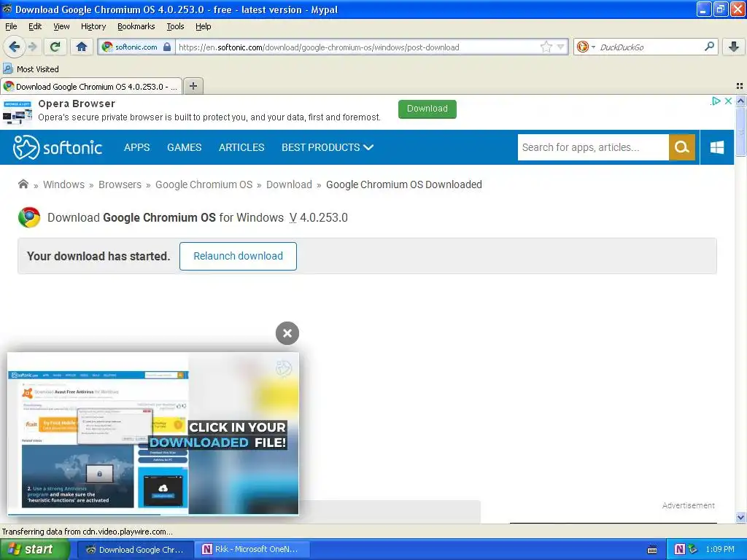Open the ARTICLES section
The width and height of the screenshot is (747, 560).
click(x=241, y=147)
